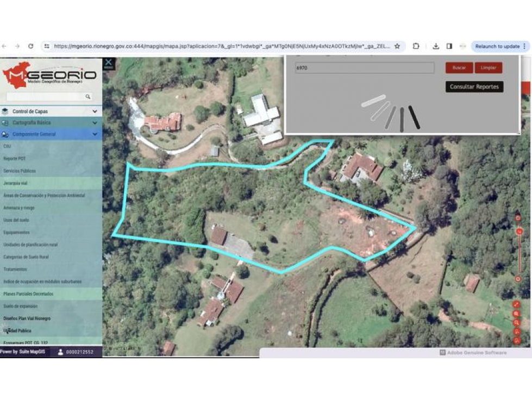The height and width of the screenshot is (399, 532).
Task: Click the zoom slider bottom button
Action: (x=518, y=279)
